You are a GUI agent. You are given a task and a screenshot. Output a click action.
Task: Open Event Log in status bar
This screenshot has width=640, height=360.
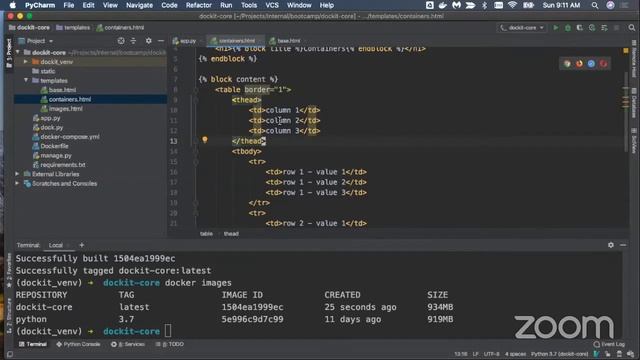click(609, 344)
